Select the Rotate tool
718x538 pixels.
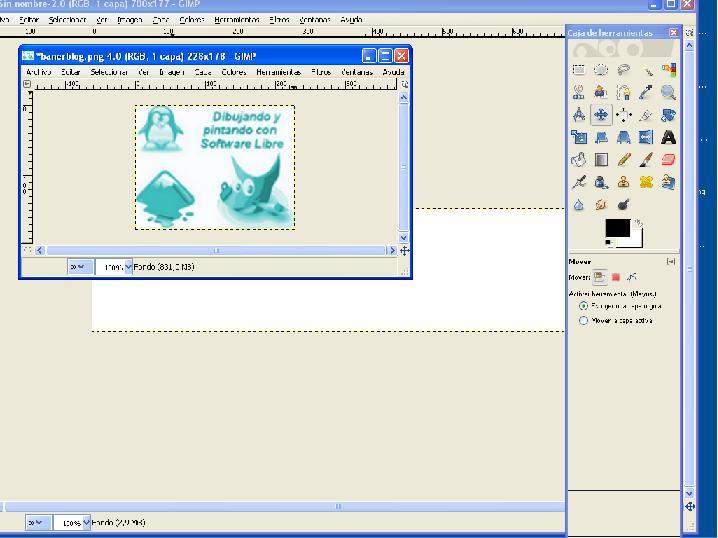click(x=669, y=114)
